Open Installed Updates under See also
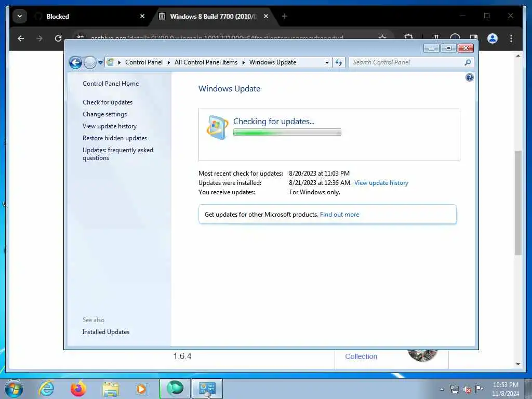532x399 pixels. point(106,332)
